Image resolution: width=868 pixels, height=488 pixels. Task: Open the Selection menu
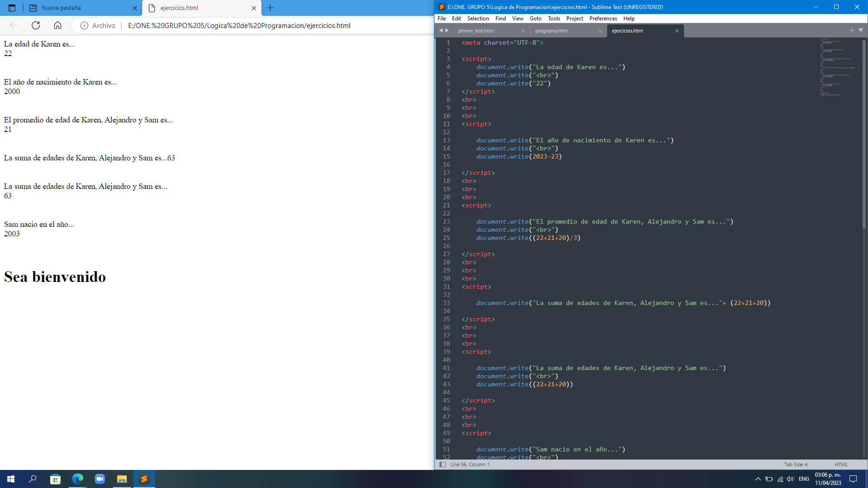tap(478, 19)
